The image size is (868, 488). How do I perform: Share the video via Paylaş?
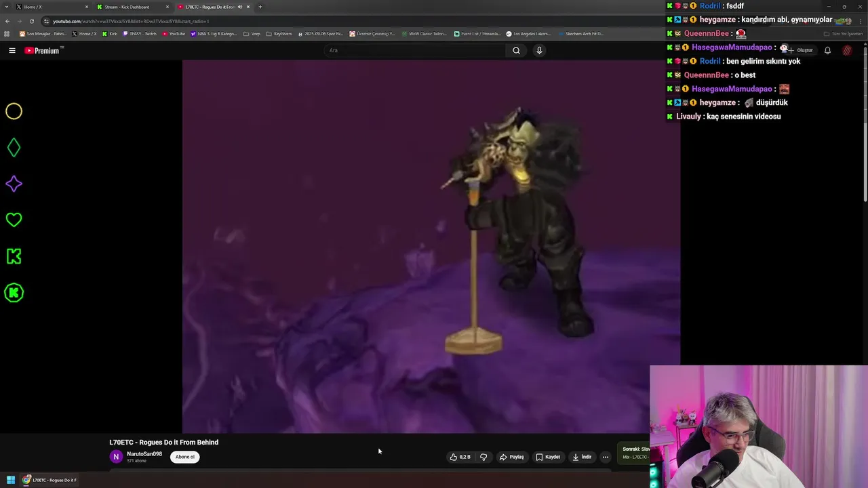(x=511, y=457)
